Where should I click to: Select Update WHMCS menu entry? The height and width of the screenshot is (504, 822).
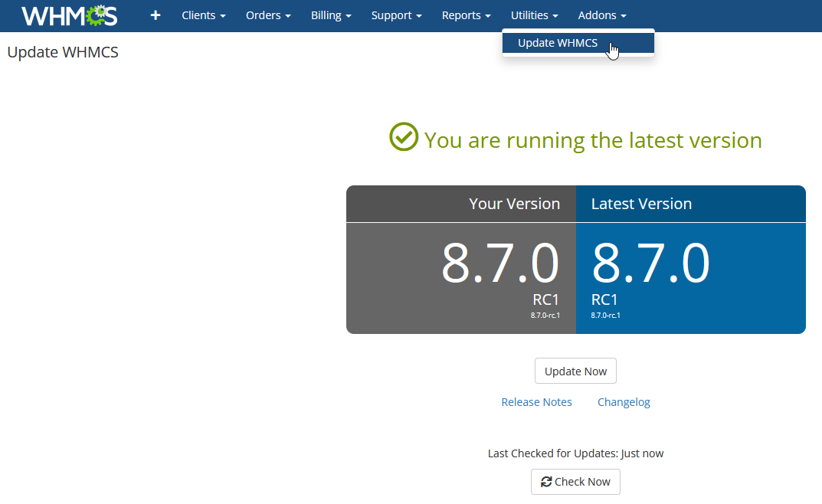578,43
